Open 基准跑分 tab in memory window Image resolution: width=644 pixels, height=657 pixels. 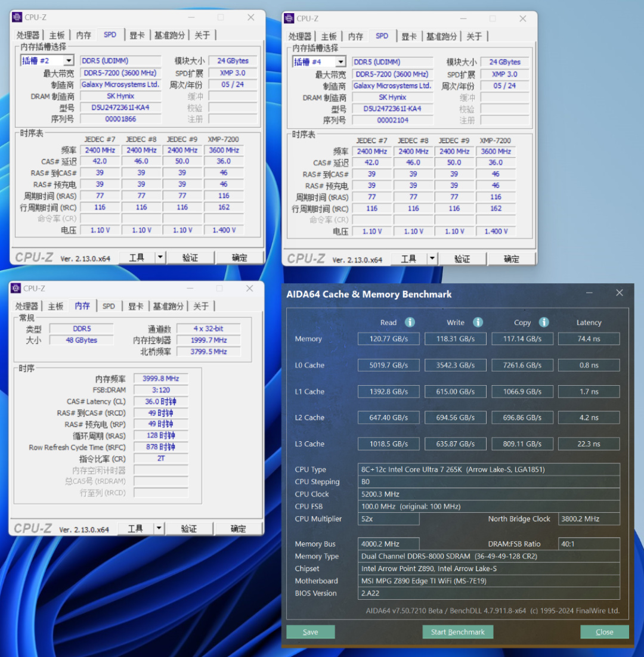pyautogui.click(x=168, y=306)
